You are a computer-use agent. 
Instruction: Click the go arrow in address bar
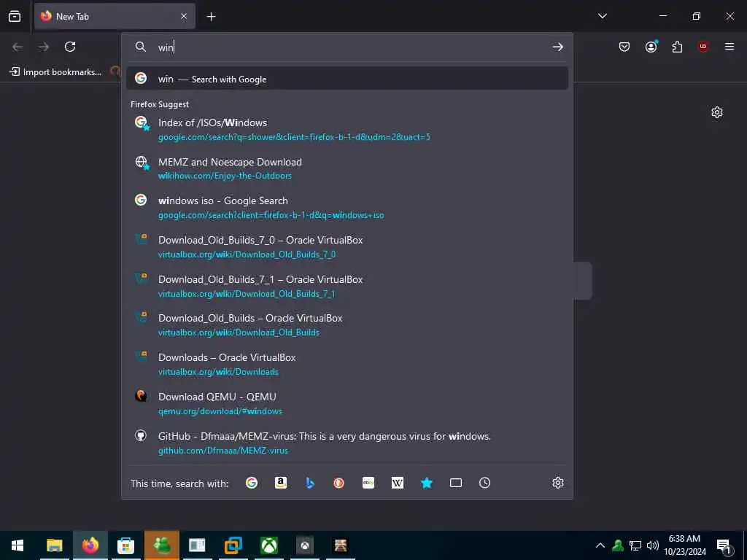click(x=558, y=47)
